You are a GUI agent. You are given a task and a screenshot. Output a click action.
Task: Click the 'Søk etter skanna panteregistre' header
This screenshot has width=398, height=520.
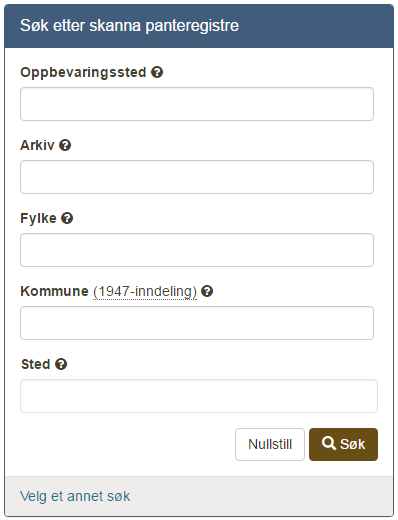click(130, 26)
